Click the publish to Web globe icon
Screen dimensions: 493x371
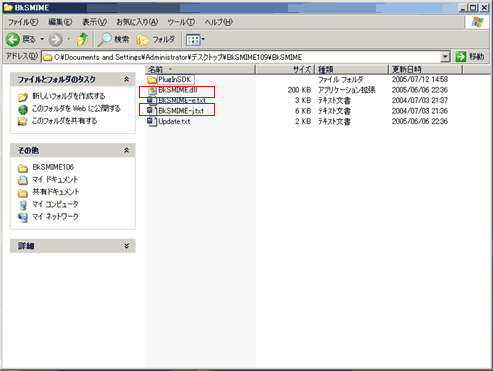[x=23, y=109]
